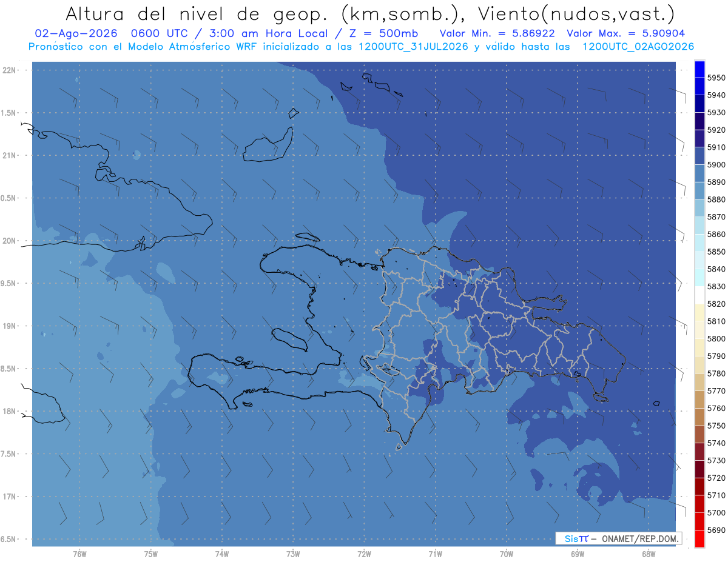
Task: Click the latitude label '21N'
Action: coord(10,155)
